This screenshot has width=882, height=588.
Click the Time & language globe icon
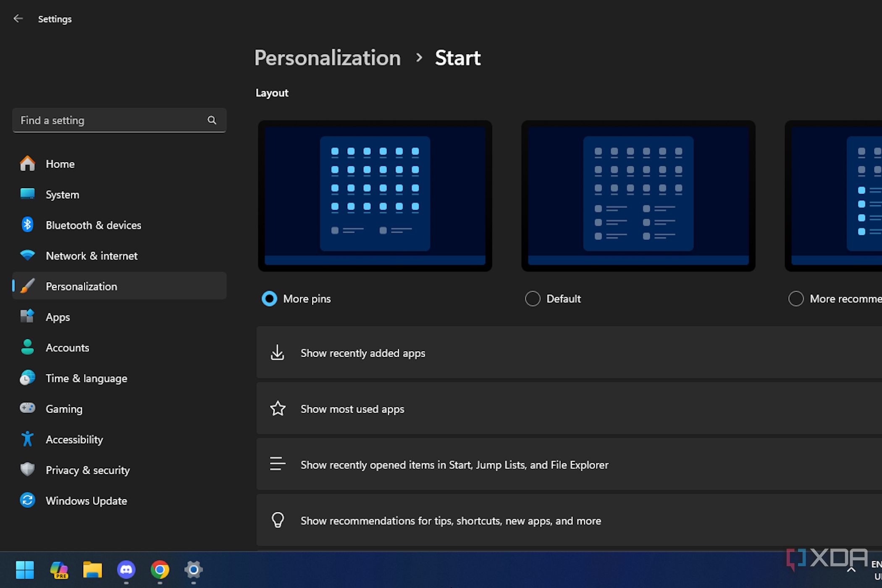[x=27, y=378]
